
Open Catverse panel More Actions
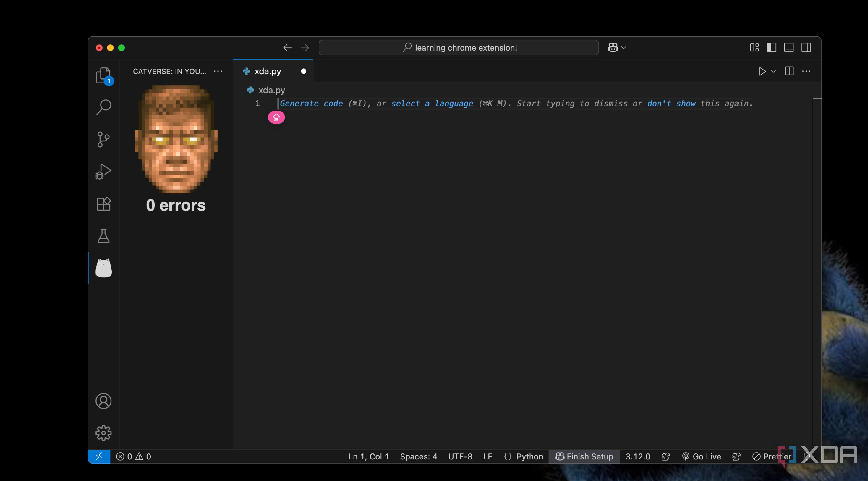pyautogui.click(x=218, y=71)
